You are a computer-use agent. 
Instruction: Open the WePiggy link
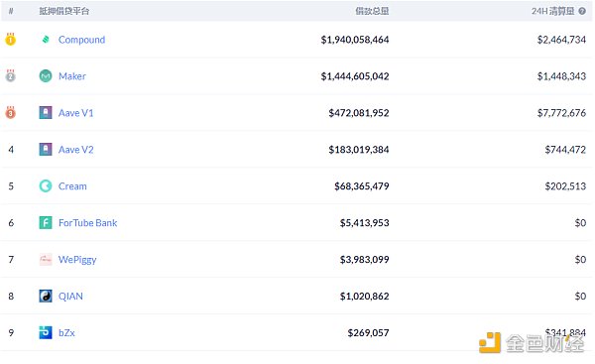pos(77,260)
